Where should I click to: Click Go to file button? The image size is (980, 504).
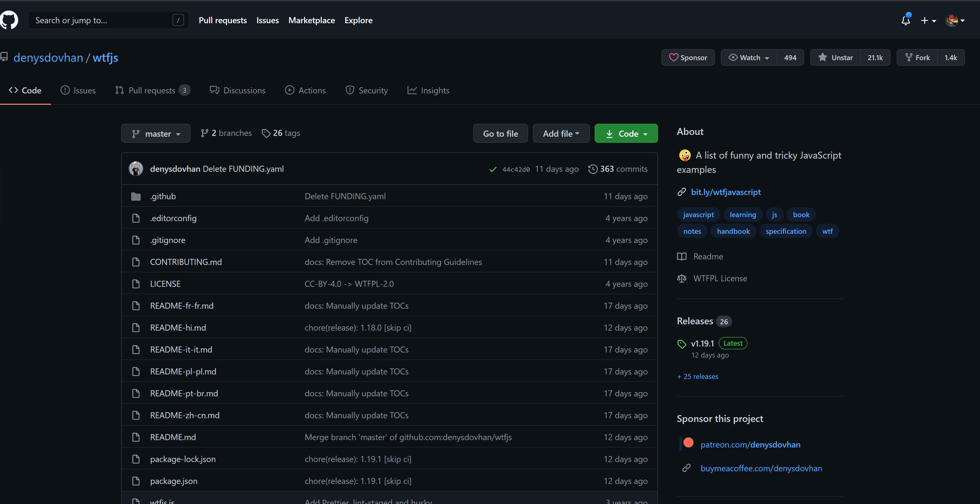500,134
